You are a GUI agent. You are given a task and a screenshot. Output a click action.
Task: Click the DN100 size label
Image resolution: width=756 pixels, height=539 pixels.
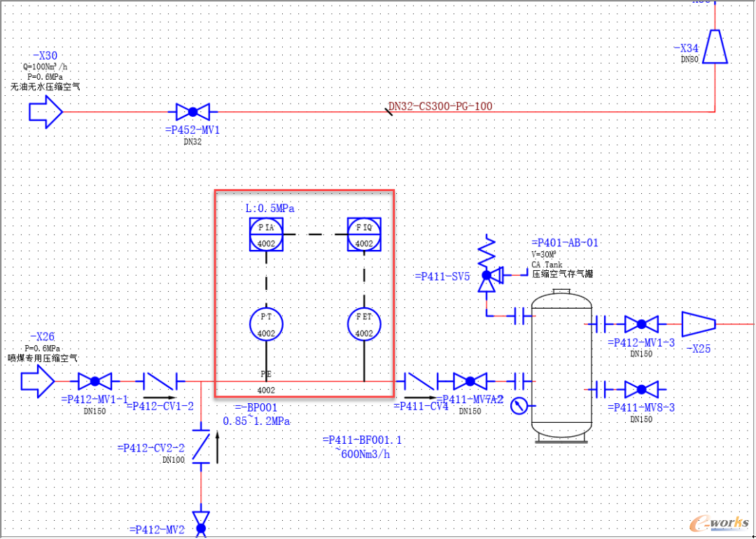coord(174,460)
